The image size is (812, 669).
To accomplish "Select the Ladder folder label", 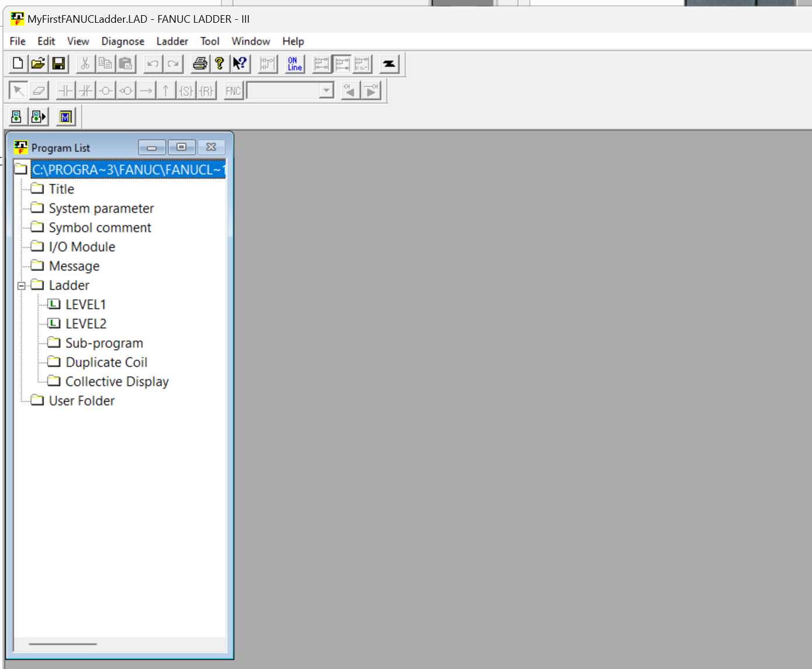I will (69, 285).
